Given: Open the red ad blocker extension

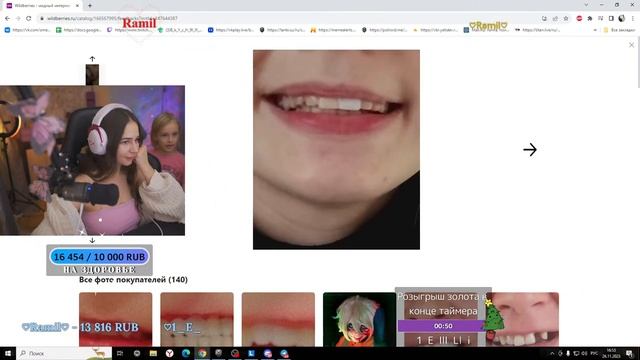Looking at the screenshot, I should click(579, 18).
